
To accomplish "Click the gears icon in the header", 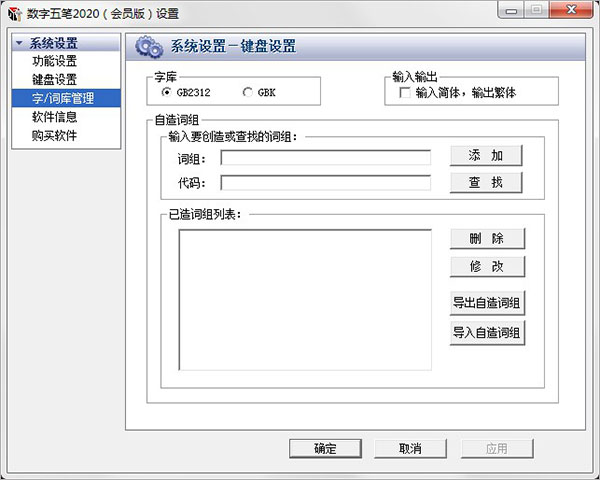I will point(149,47).
